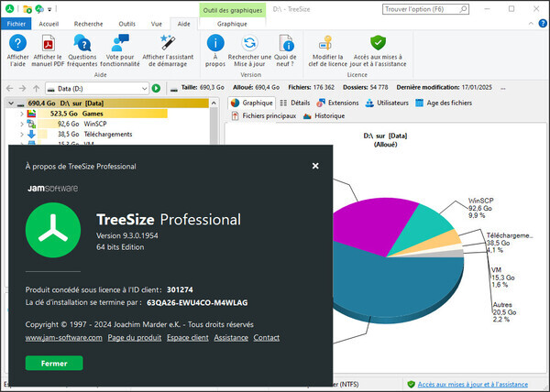Screen dimensions: 550x392
Task: Select the Age des fichiers tab
Action: [x=444, y=103]
